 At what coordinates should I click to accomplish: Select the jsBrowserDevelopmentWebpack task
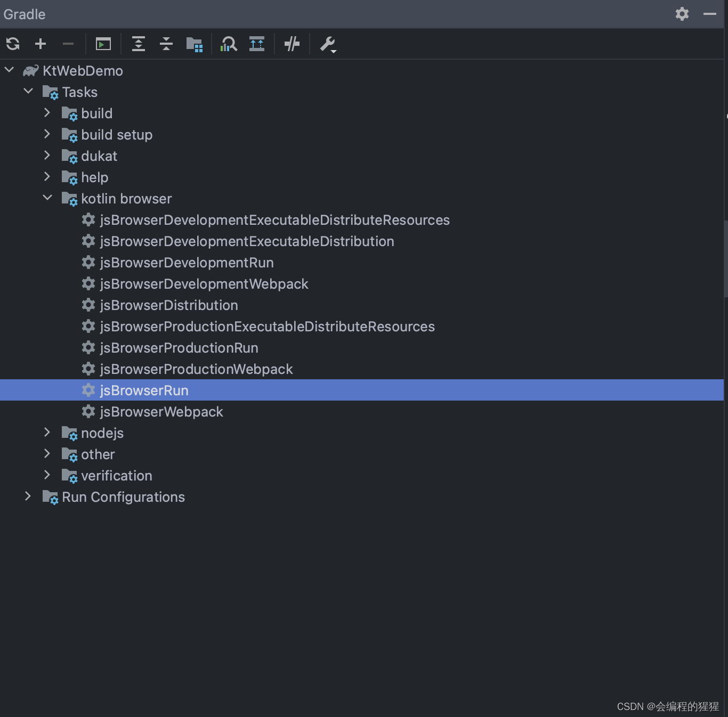[x=204, y=284]
